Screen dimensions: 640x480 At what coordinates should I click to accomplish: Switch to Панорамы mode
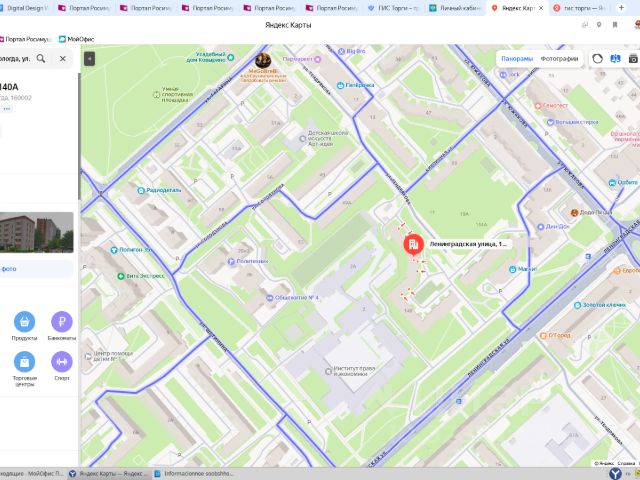tap(517, 58)
